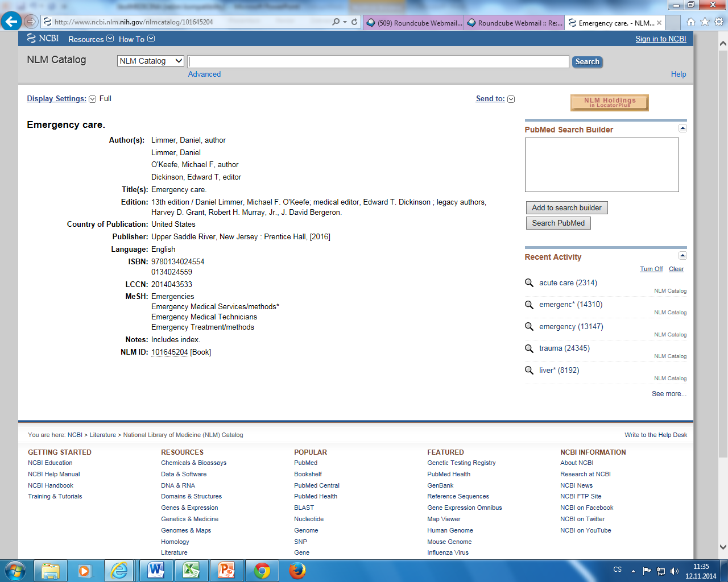Click the browser back arrow button
The image size is (728, 582).
(x=11, y=22)
